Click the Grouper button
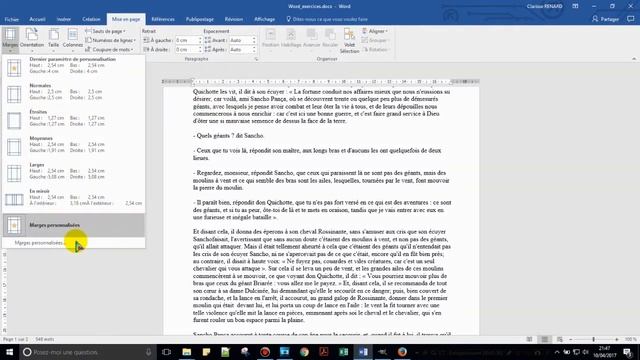This screenshot has height=360, width=640. 375,40
